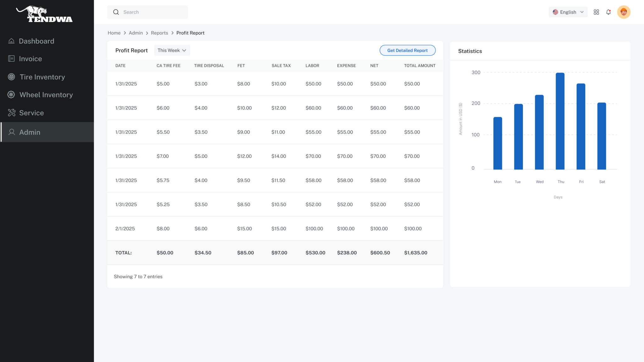Viewport: 644px width, 362px height.
Task: Navigate to Reports via breadcrumb
Action: [159, 33]
